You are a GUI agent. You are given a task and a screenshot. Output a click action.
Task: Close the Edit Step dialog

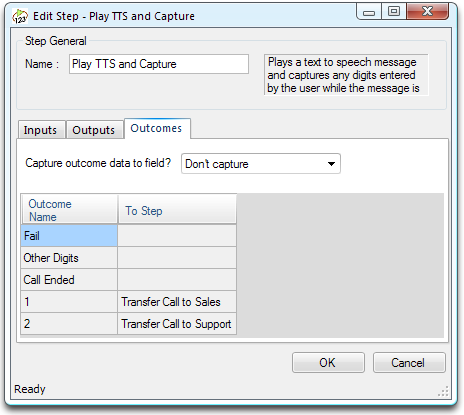(427, 12)
